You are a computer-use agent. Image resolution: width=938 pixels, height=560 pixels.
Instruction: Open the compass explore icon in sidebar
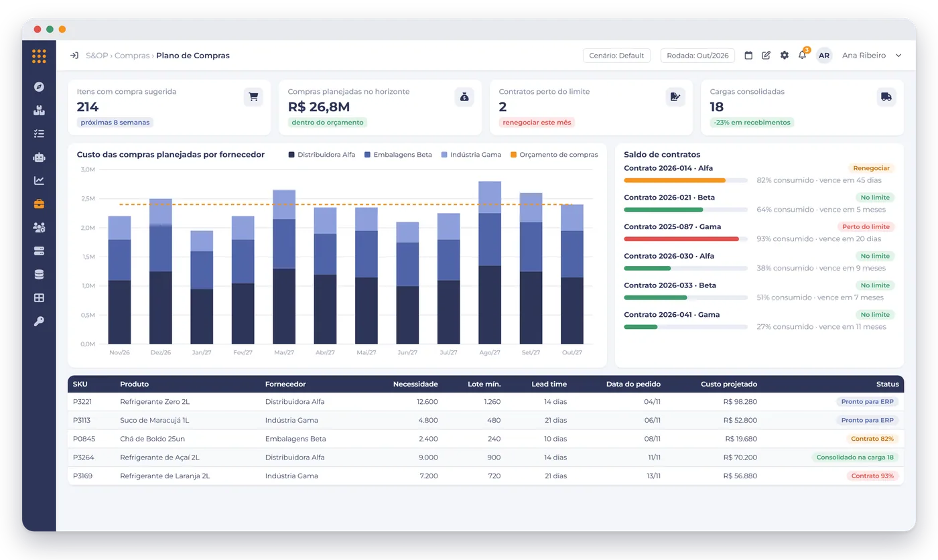tap(39, 86)
